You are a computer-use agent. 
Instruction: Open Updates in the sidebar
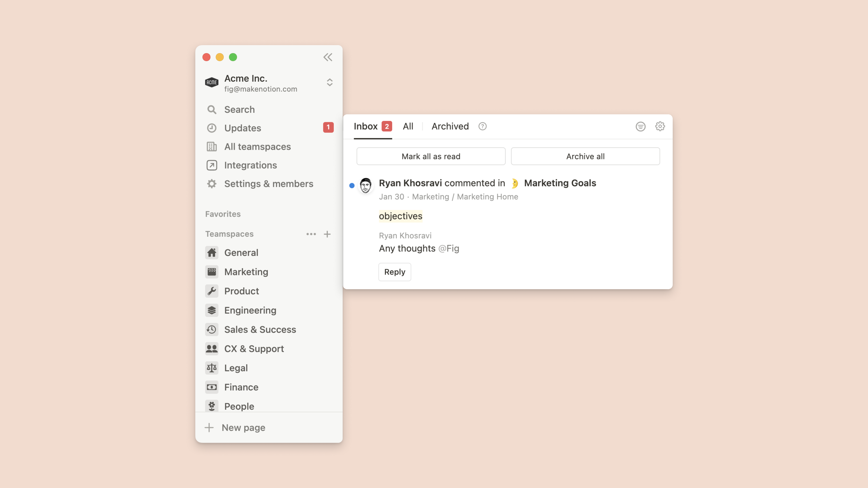(243, 127)
